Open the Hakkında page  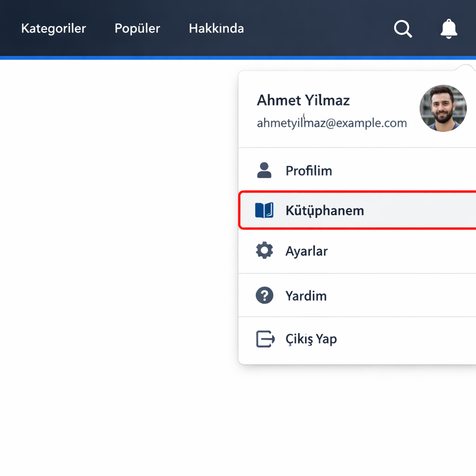(x=216, y=28)
